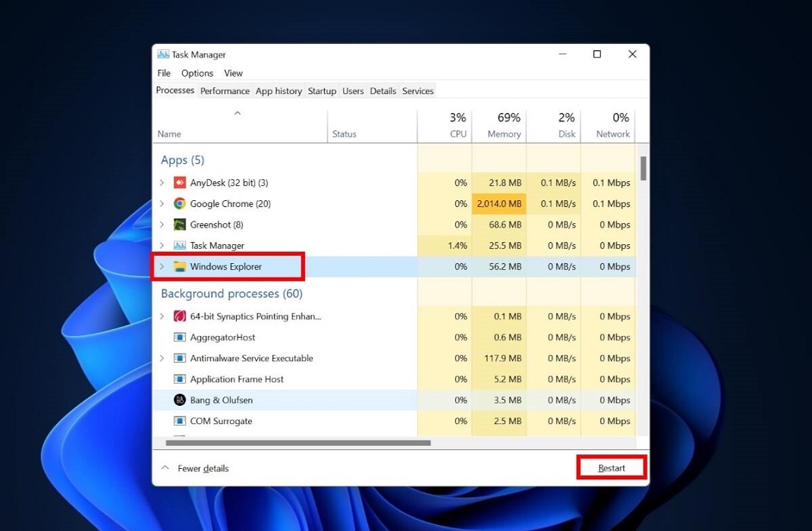Click the Greenshot icon in Apps list
The width and height of the screenshot is (812, 531).
click(x=179, y=225)
